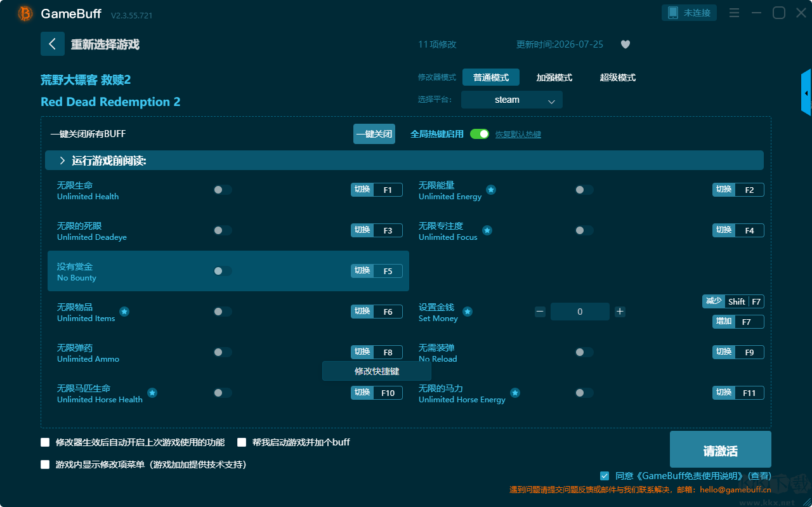The image size is (812, 507).
Task: Click the 一键关闭 button
Action: [374, 134]
